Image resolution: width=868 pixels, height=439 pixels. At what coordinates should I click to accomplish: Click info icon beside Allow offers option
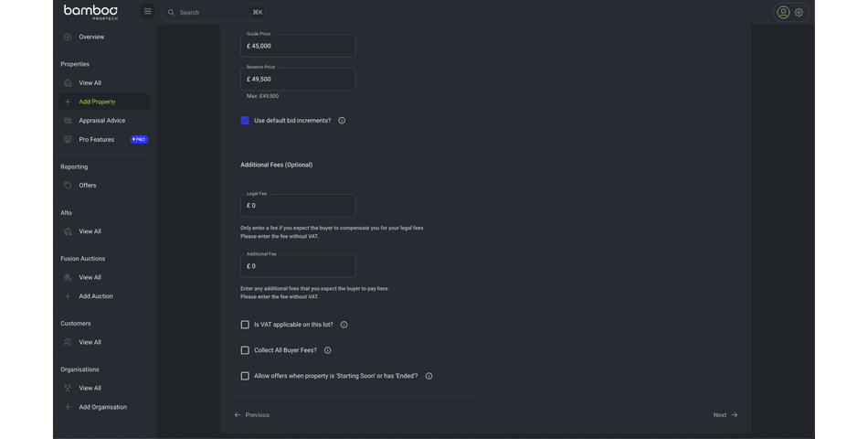click(429, 376)
